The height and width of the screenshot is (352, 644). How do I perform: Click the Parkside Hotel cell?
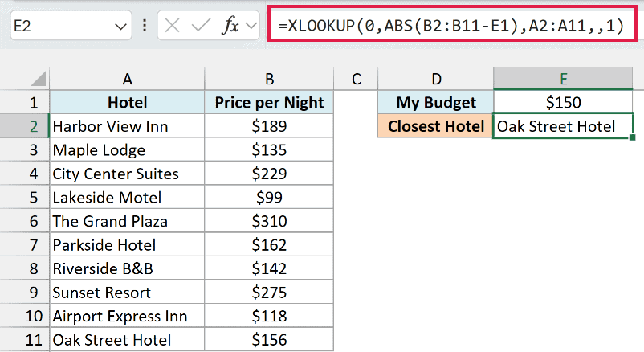128,245
